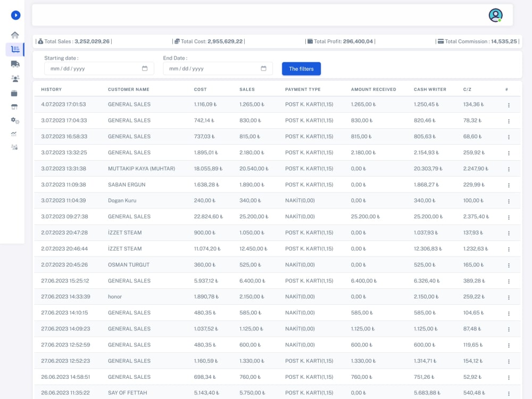The height and width of the screenshot is (399, 532).
Task: Select customer name MUTTAKIP KAYA (MUHTAR)
Action: pyautogui.click(x=142, y=169)
